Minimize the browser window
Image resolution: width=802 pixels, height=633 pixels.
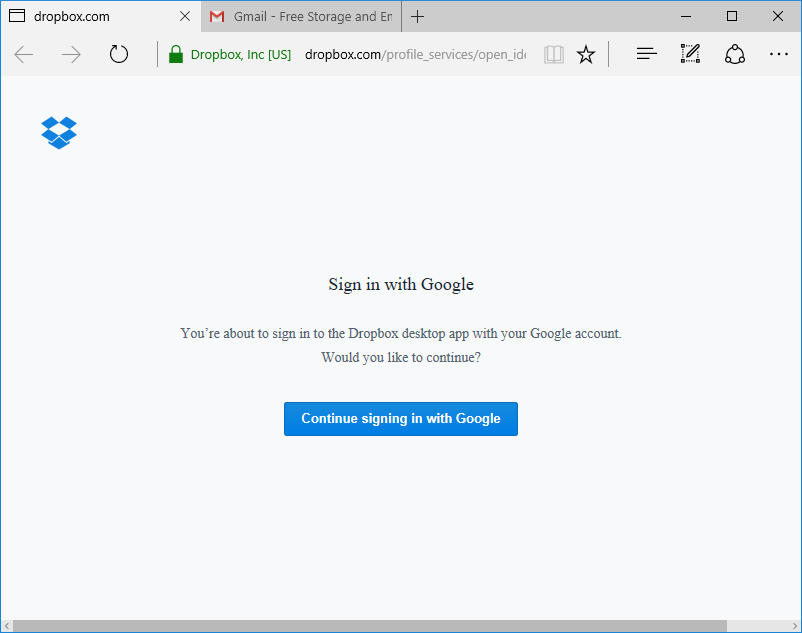tap(686, 16)
